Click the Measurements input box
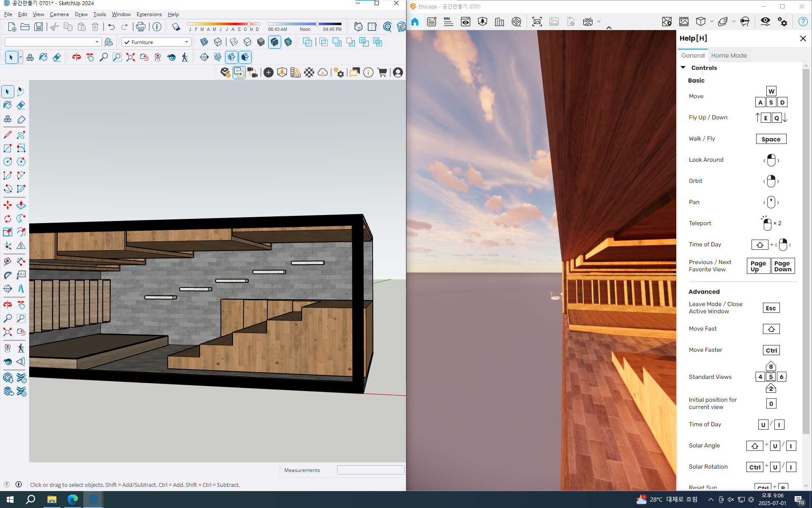The height and width of the screenshot is (508, 812). coord(370,470)
